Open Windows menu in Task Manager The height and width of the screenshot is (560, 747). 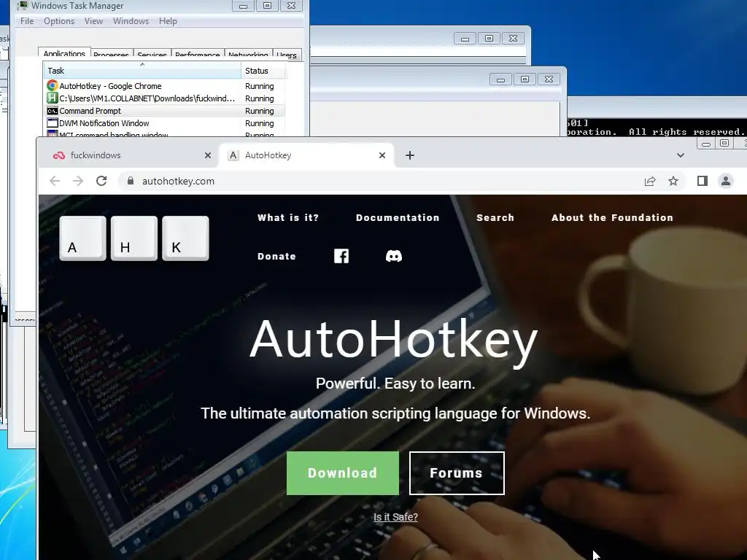pos(131,21)
